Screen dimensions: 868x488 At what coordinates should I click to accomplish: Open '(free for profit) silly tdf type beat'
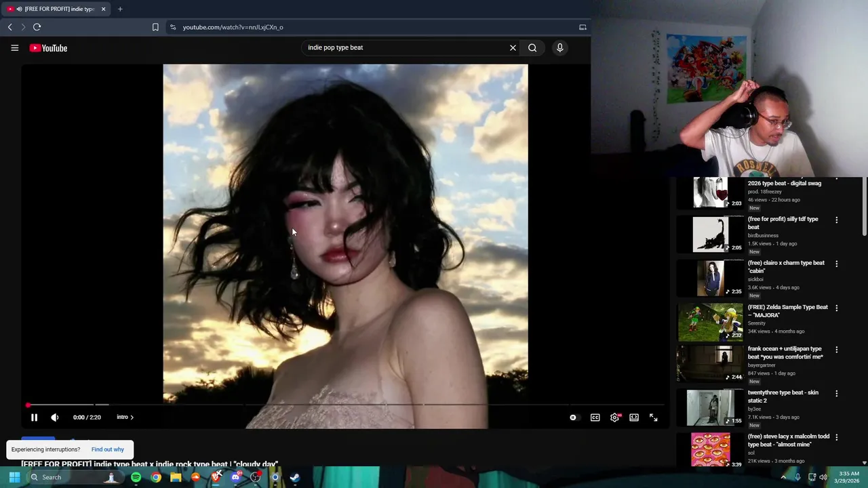coord(783,223)
